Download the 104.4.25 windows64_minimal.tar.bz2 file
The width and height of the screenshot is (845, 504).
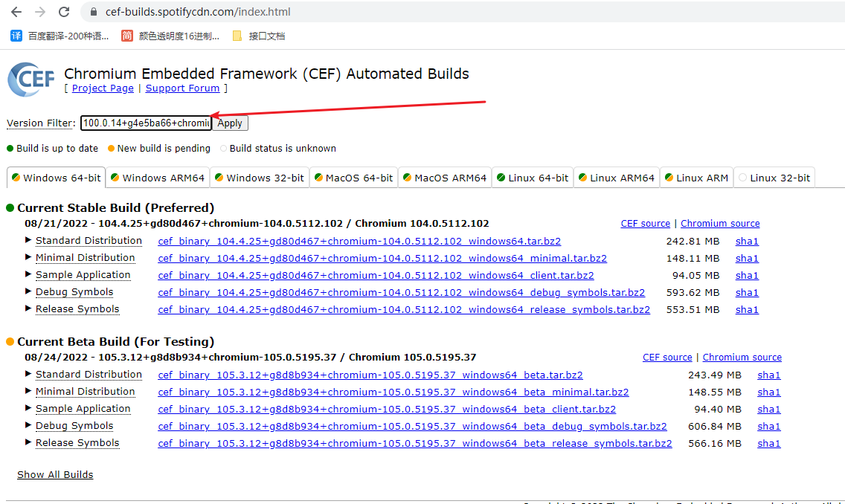(382, 259)
